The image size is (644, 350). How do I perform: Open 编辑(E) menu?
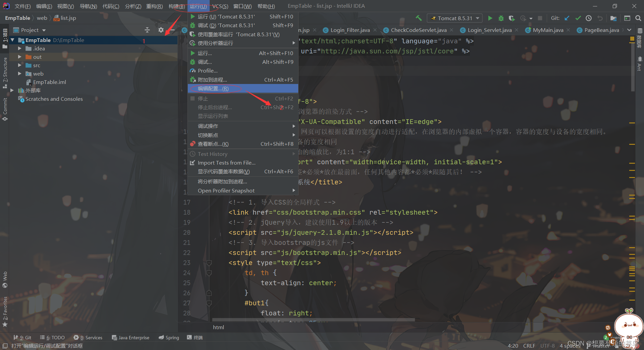(x=44, y=6)
